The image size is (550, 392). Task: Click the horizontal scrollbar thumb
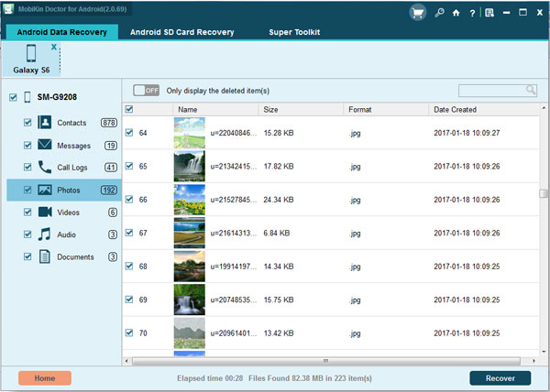tap(325, 361)
